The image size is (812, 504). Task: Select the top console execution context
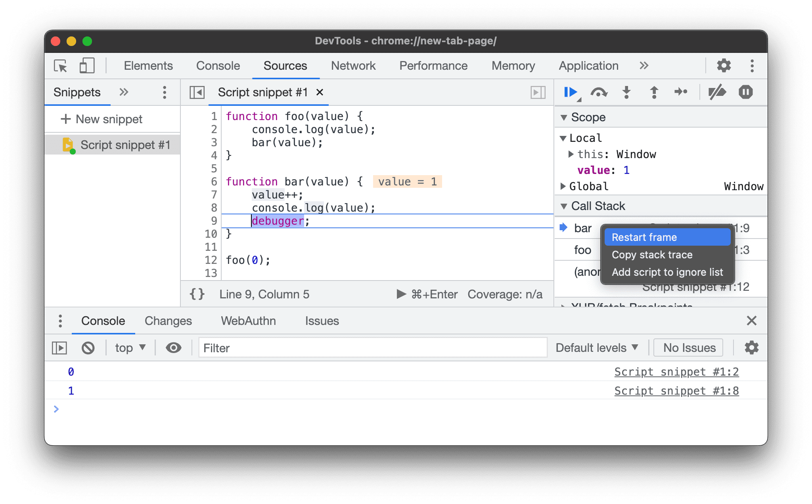[x=128, y=347]
